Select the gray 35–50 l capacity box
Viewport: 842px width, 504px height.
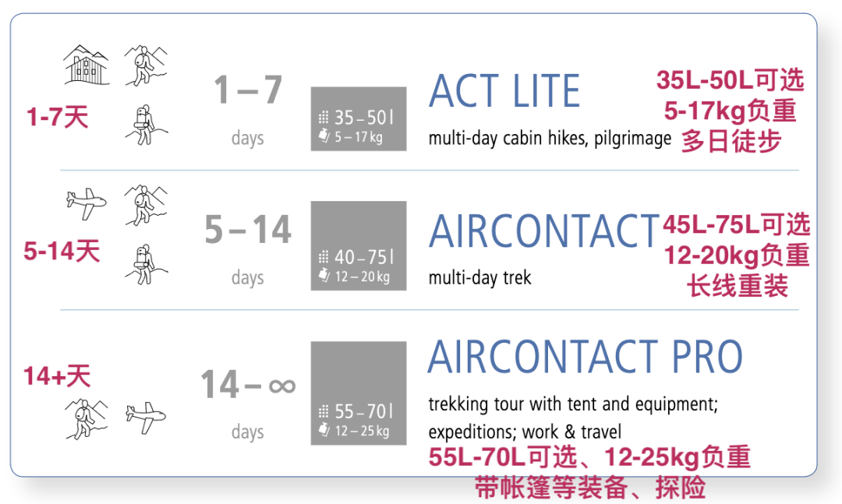pos(359,118)
